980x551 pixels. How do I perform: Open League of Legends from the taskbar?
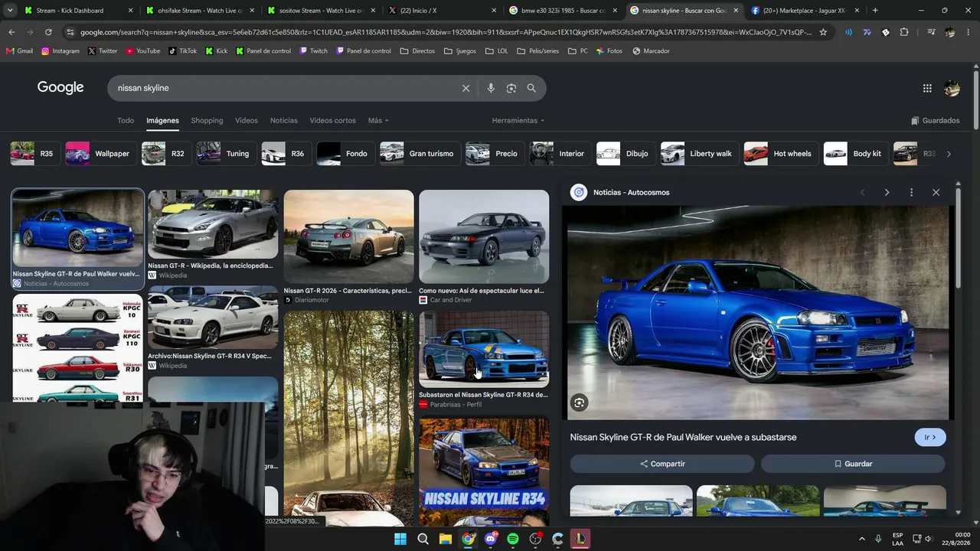tap(580, 539)
